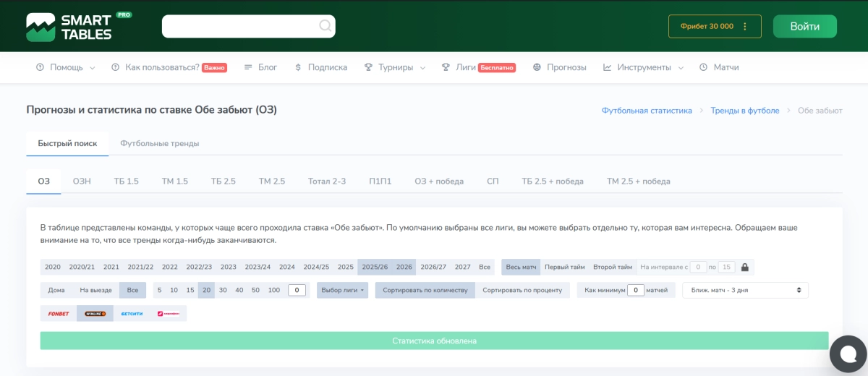Click the trophy icon beside Лиги

446,67
